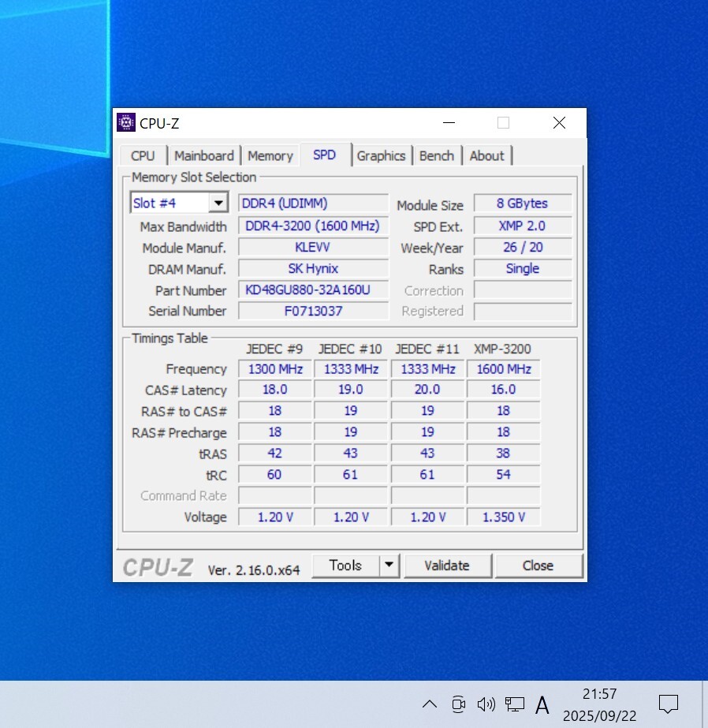
Task: Switch to the CPU tab
Action: coord(143,155)
